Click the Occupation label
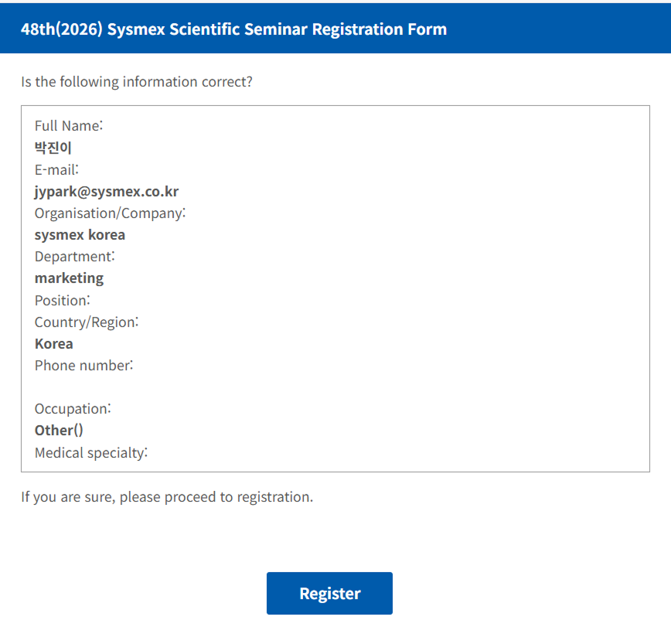671x644 pixels. tap(73, 408)
